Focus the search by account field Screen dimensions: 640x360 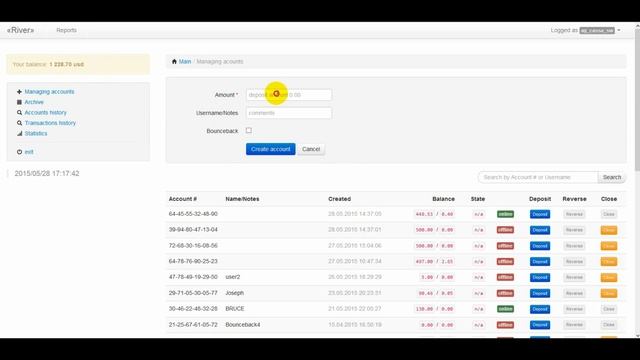[x=538, y=177]
